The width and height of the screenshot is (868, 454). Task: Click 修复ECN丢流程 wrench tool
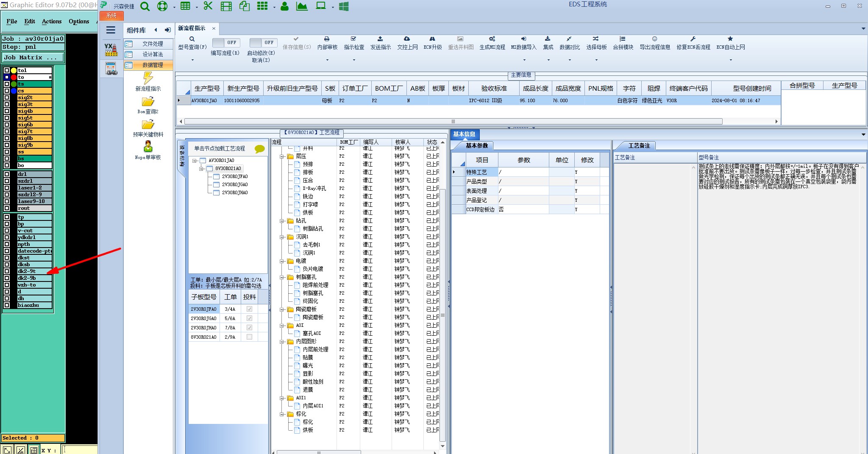(x=693, y=43)
